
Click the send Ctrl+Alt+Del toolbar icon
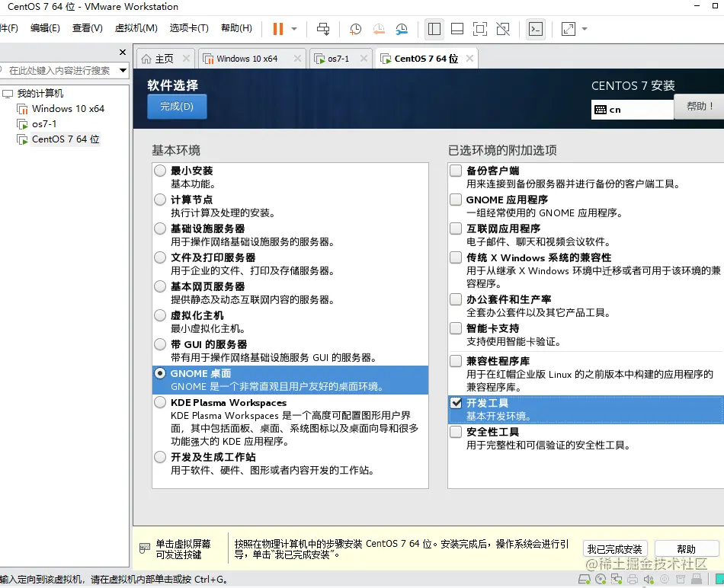(323, 29)
